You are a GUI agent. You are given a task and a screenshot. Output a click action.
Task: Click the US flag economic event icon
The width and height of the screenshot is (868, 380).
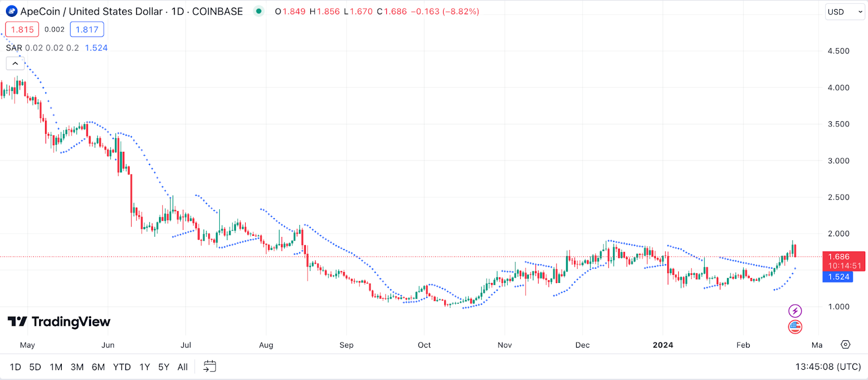(795, 327)
